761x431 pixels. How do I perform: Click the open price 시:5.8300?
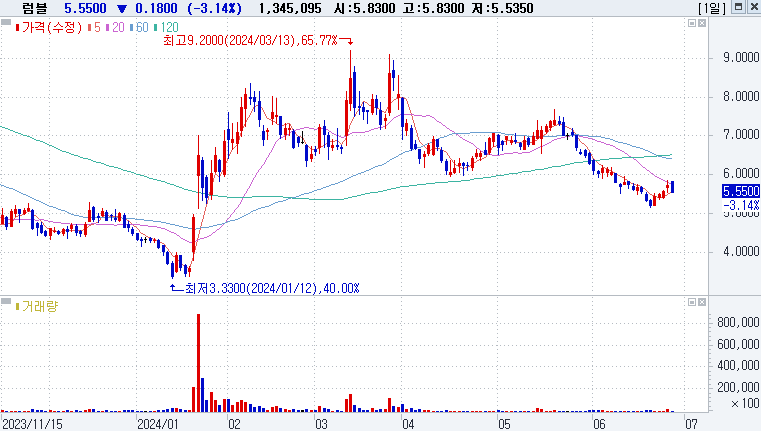point(365,8)
